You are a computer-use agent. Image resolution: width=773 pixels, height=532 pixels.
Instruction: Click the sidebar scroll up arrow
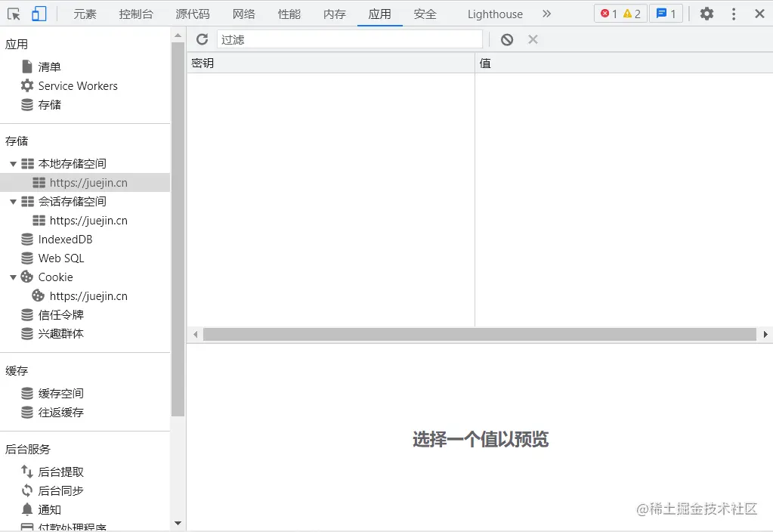[x=178, y=36]
